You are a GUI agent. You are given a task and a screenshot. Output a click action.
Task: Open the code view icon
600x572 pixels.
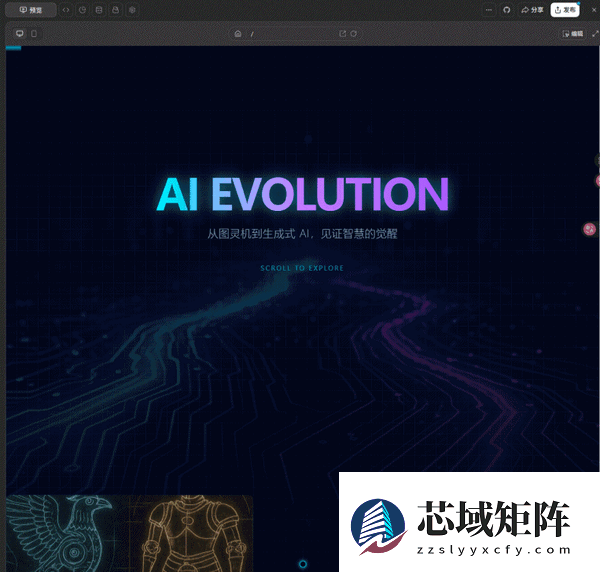tap(66, 10)
